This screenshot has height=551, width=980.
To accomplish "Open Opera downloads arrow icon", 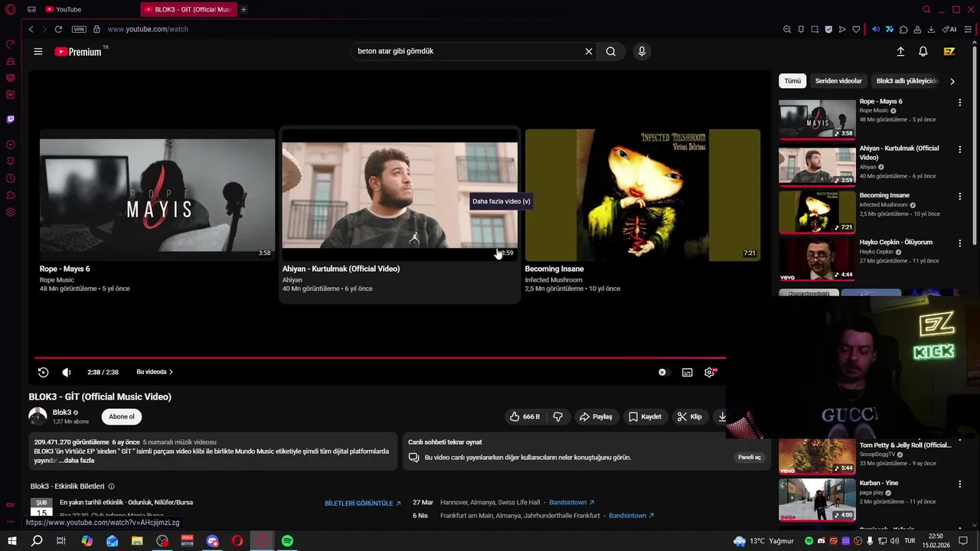I will (x=931, y=29).
